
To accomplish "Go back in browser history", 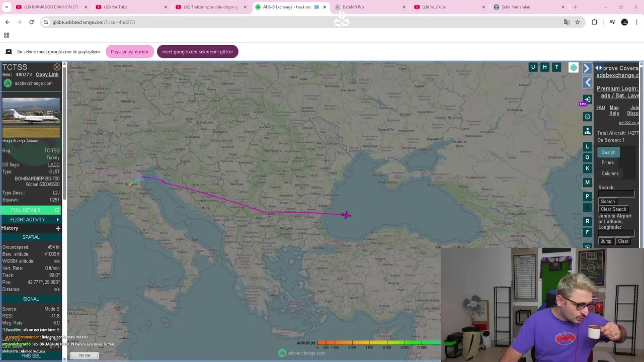I will point(7,22).
